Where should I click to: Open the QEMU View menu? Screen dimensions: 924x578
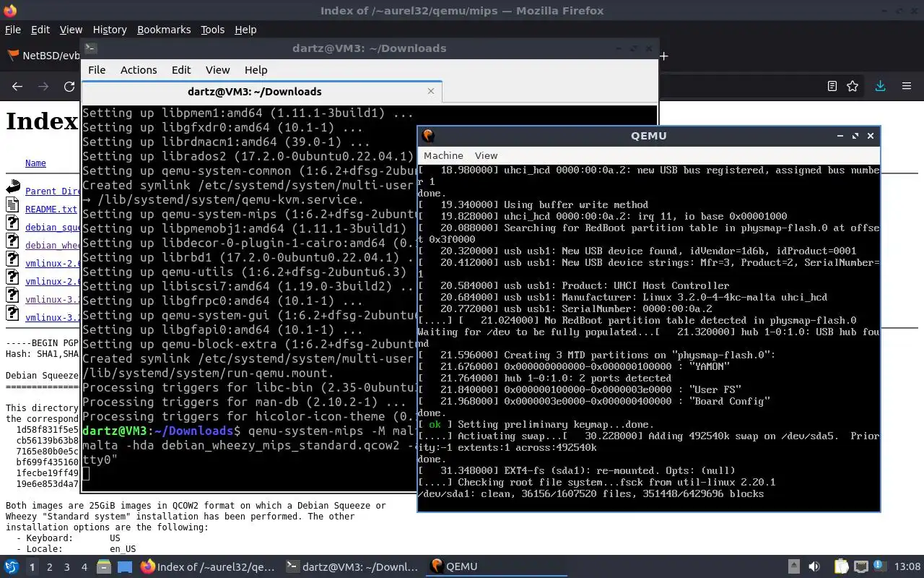tap(486, 155)
